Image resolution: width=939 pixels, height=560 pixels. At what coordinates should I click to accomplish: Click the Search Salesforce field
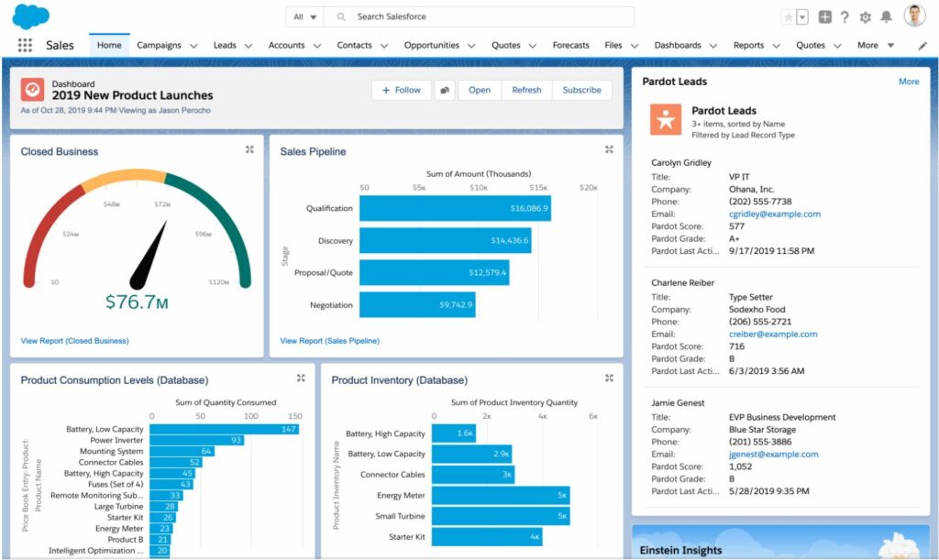(x=479, y=16)
